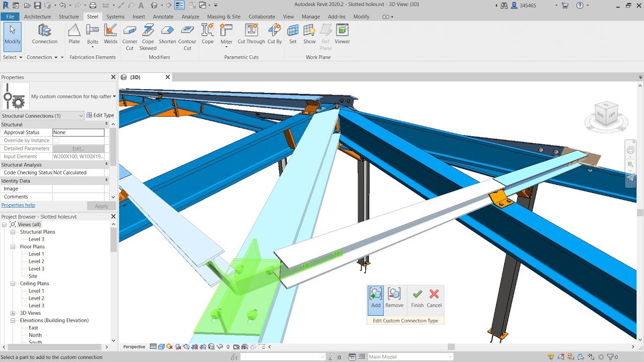Activate the Cope Skewed modifier

click(148, 37)
